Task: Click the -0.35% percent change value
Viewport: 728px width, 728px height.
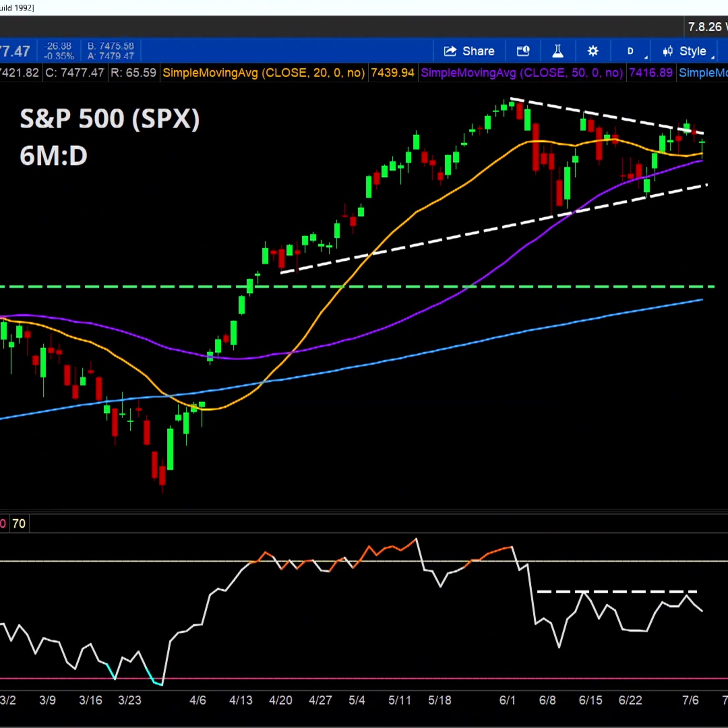Action: tap(59, 56)
